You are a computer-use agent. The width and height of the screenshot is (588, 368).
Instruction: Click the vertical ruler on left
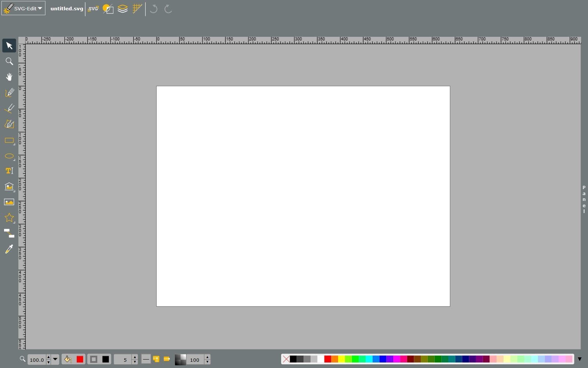[x=22, y=197]
